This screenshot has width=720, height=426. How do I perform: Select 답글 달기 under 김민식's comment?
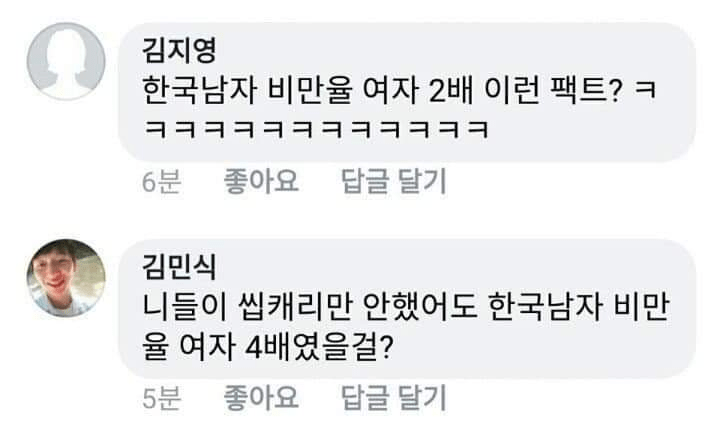click(394, 398)
